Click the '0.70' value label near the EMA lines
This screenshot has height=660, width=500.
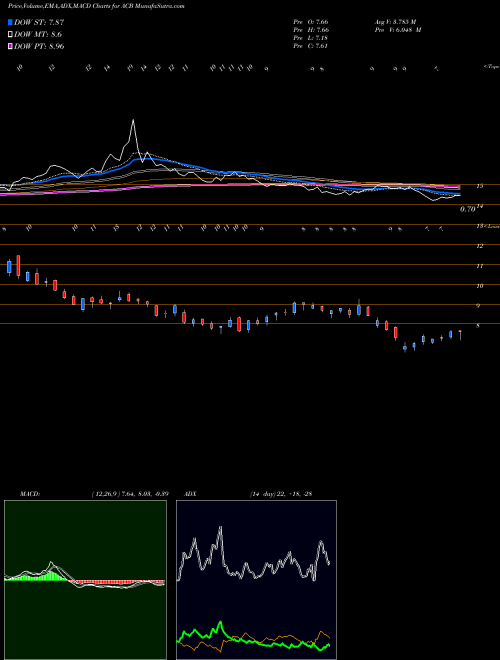pyautogui.click(x=468, y=209)
